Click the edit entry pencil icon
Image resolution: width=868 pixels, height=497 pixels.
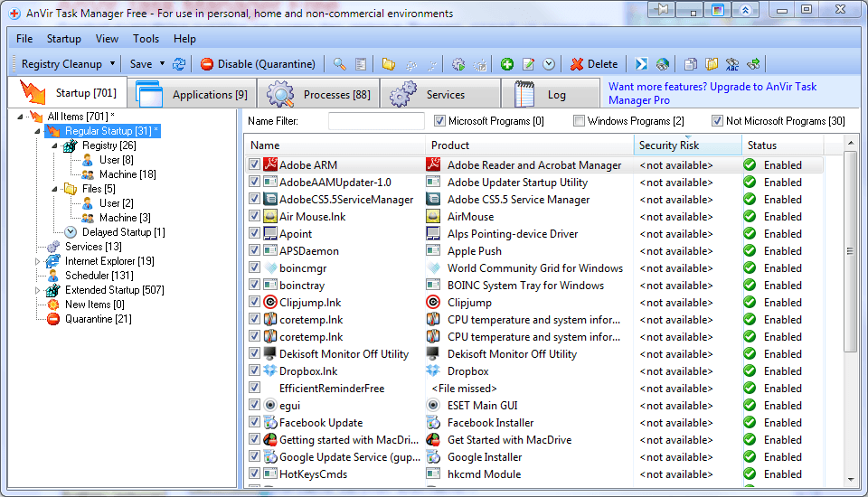528,64
